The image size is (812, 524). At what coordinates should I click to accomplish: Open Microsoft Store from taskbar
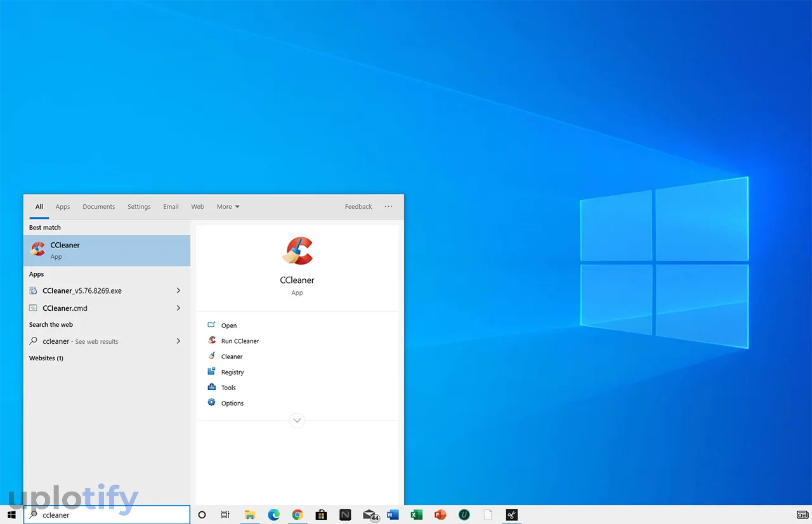321,514
